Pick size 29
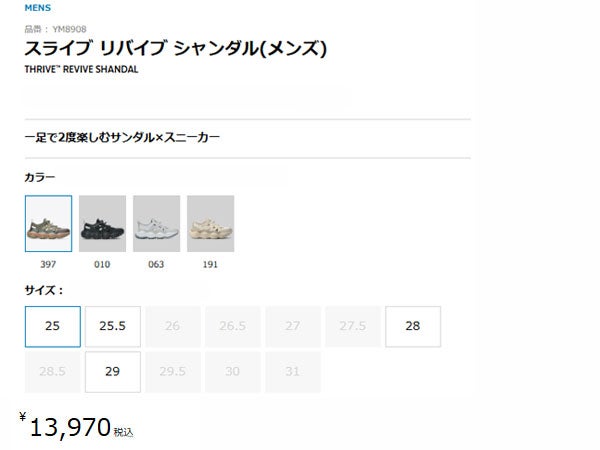 click(x=112, y=371)
